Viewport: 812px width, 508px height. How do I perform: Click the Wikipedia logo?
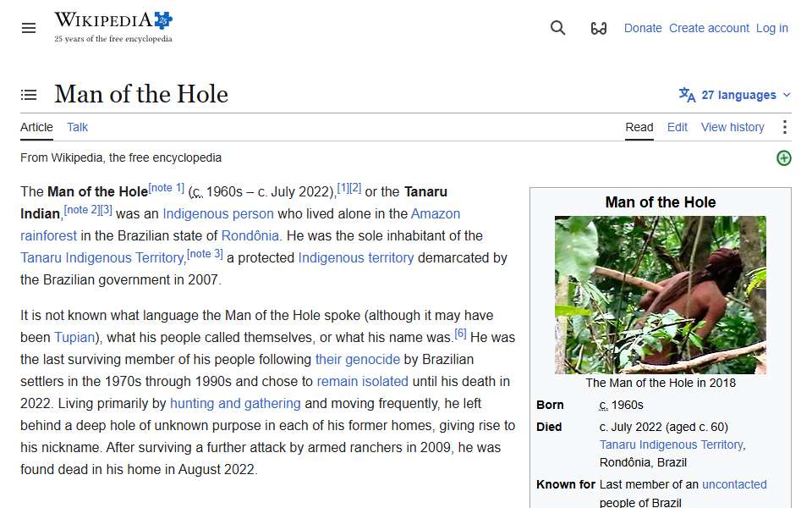pyautogui.click(x=113, y=27)
